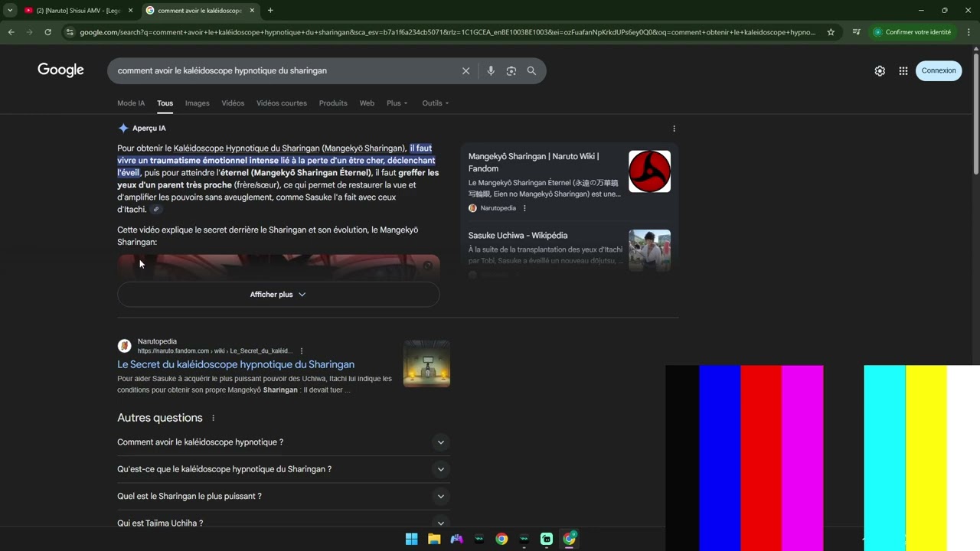Image resolution: width=980 pixels, height=551 pixels.
Task: Expand the 'Plus' search filter menu
Action: coord(397,103)
